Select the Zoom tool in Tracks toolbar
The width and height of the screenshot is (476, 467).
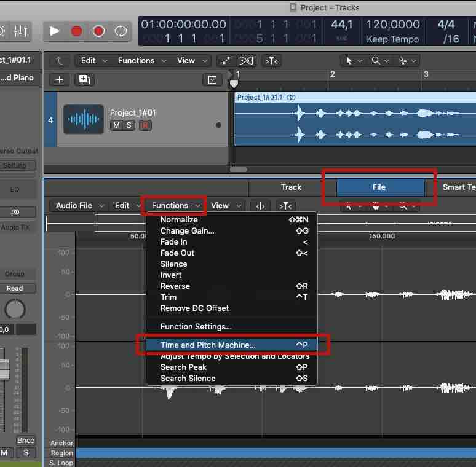click(376, 61)
